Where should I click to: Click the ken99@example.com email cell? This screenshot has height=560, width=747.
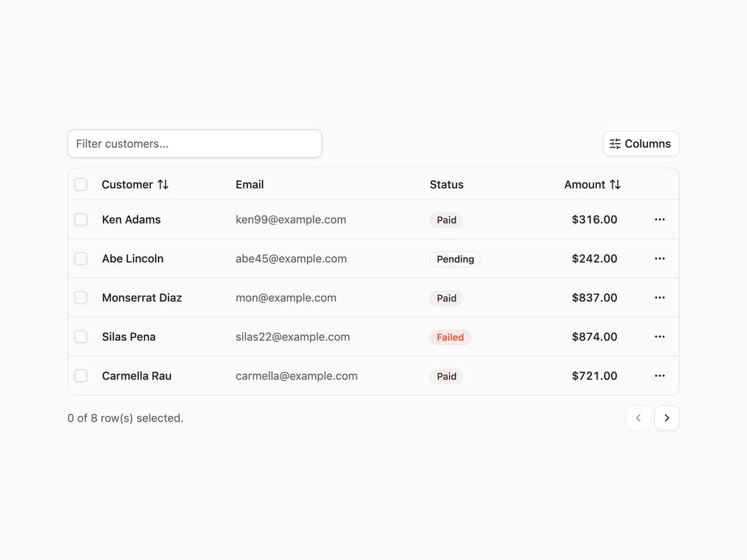click(x=290, y=220)
